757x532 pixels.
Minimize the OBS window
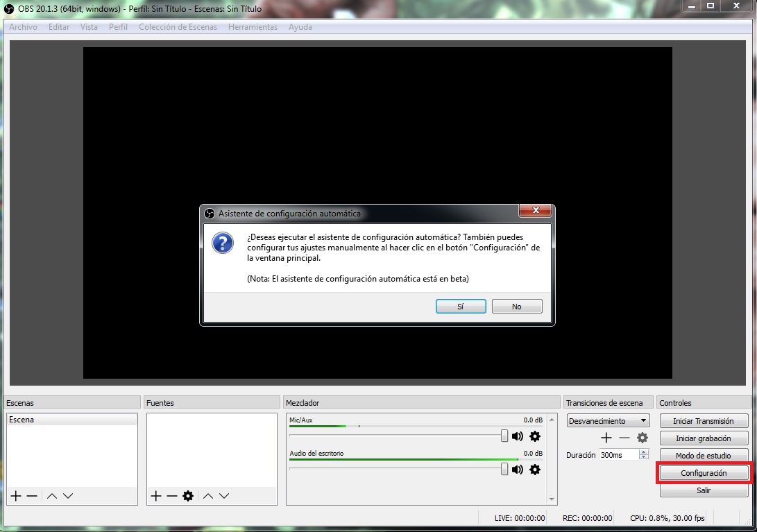(x=692, y=6)
